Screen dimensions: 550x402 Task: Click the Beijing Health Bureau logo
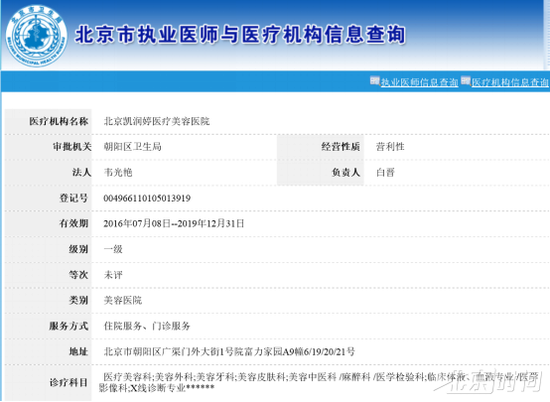pyautogui.click(x=36, y=36)
